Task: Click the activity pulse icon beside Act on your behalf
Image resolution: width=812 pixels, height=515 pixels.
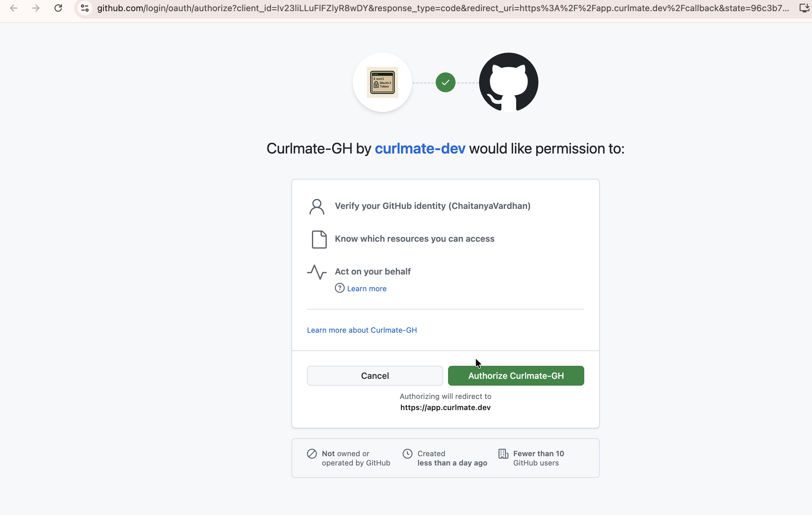Action: pyautogui.click(x=316, y=271)
